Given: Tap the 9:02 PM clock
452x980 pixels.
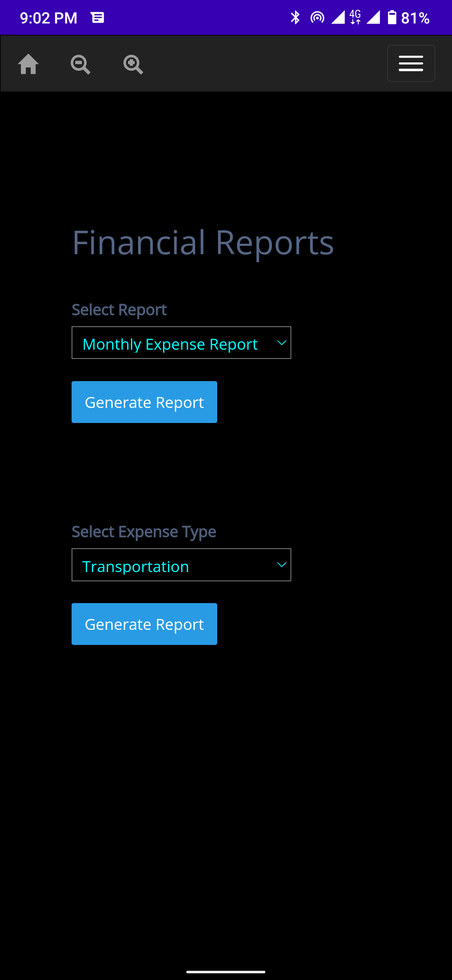Looking at the screenshot, I should (49, 18).
